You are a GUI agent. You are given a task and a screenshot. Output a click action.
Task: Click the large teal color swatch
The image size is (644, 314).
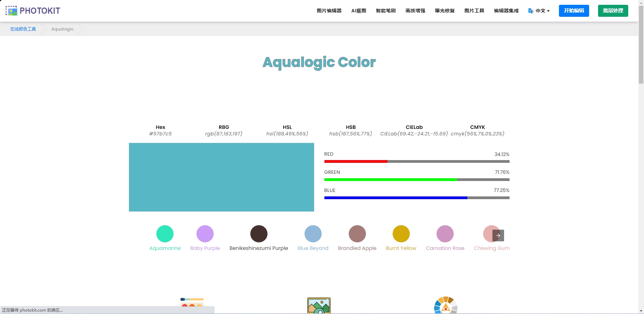[x=222, y=177]
